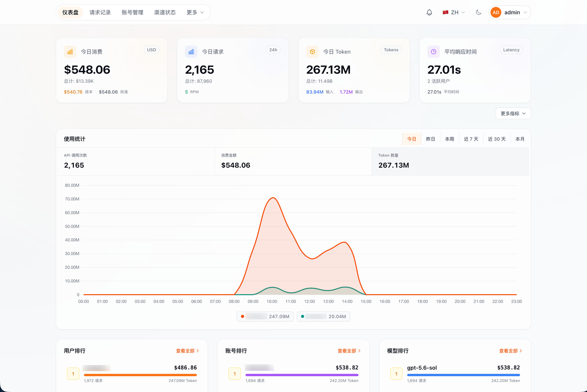
Task: Select the 昨日 time range
Action: (x=430, y=139)
